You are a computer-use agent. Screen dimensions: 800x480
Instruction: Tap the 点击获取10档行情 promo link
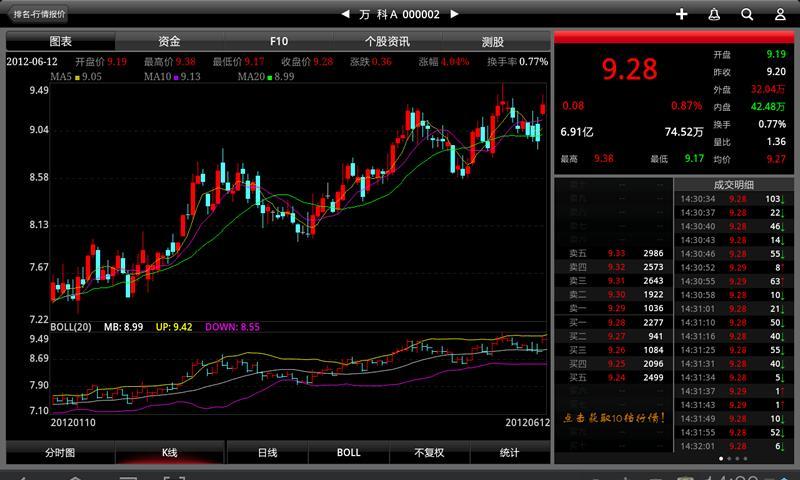click(614, 418)
